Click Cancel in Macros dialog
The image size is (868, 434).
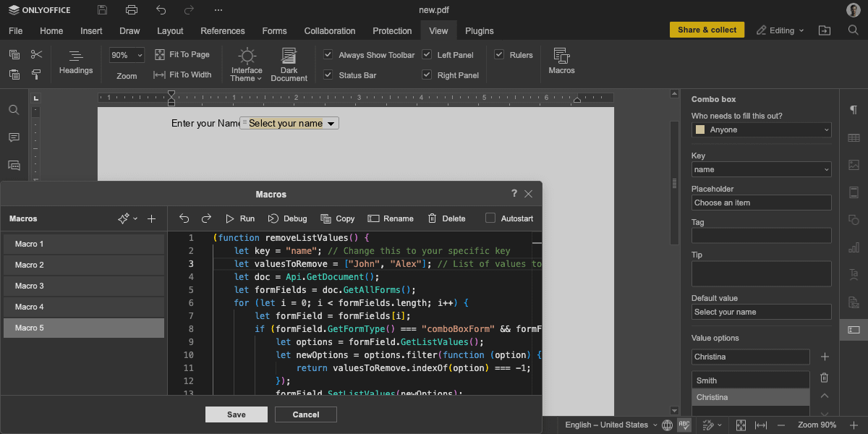[x=306, y=414]
